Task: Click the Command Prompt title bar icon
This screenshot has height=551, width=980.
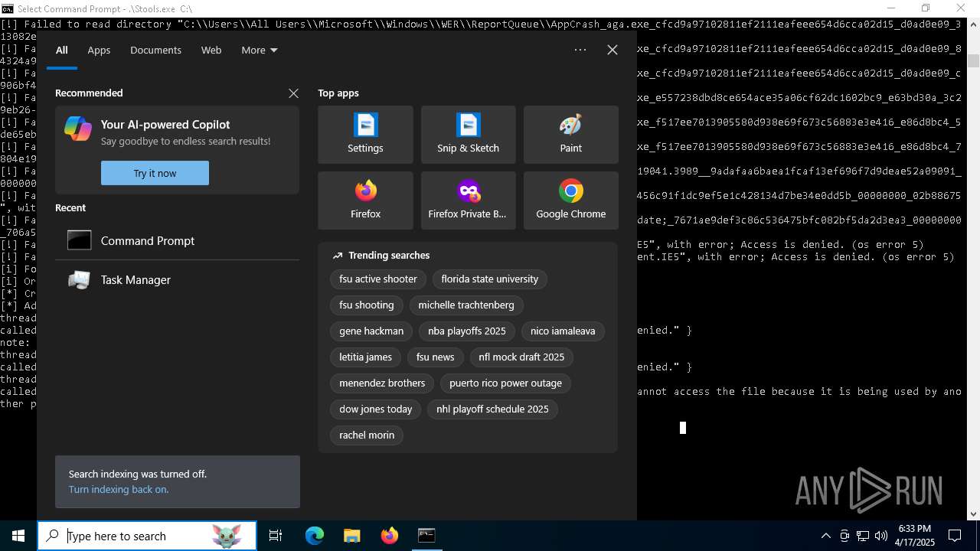Action: pos(7,8)
